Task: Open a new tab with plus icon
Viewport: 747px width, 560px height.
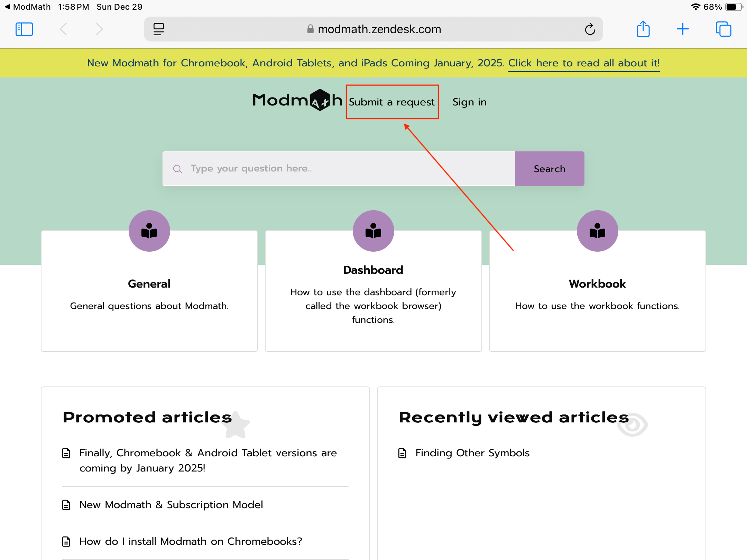Action: [x=683, y=29]
